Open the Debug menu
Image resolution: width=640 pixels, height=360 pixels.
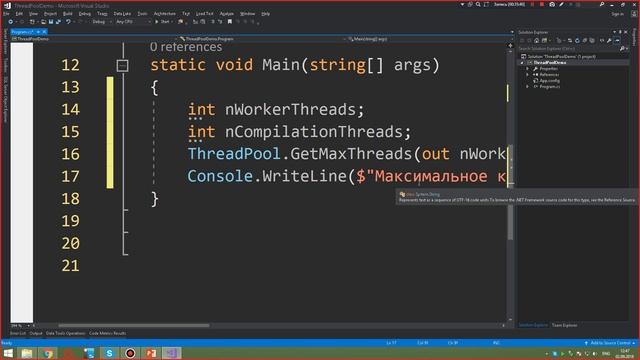(85, 14)
